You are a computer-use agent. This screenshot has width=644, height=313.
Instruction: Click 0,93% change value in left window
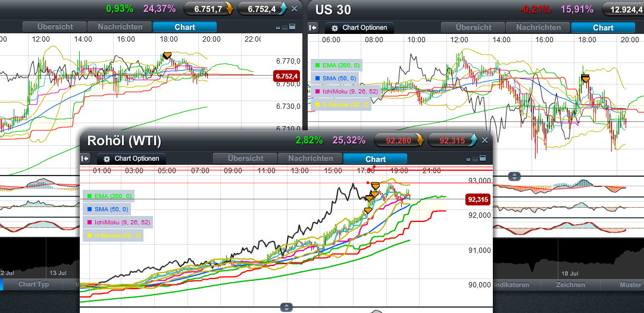click(x=120, y=8)
